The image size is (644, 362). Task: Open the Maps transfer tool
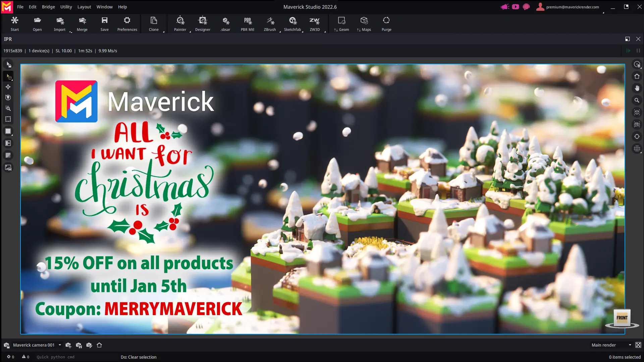(x=364, y=23)
